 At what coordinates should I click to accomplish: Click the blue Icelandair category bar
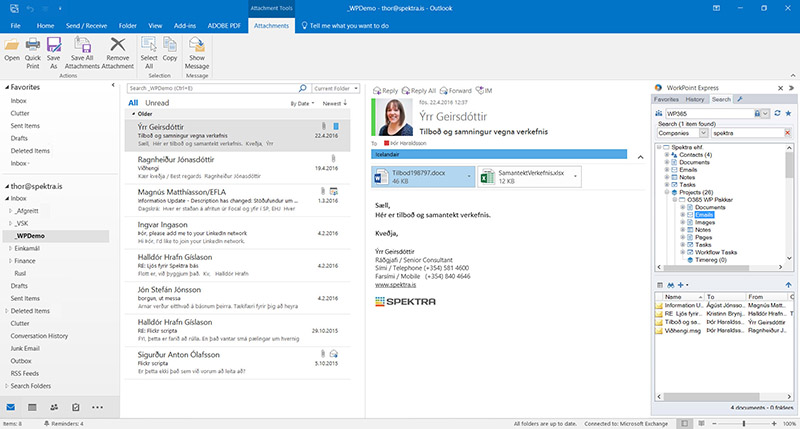498,154
